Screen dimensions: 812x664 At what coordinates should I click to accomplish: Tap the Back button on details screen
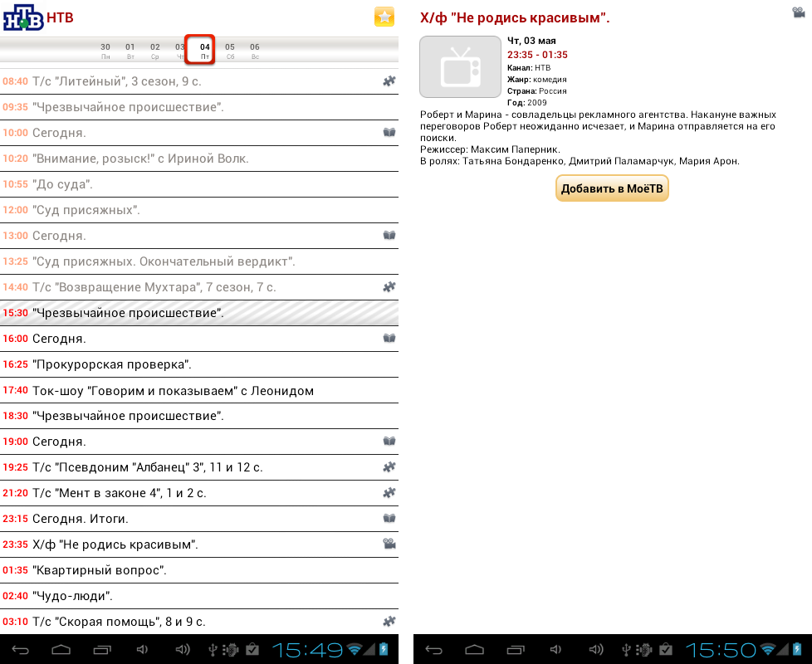(x=434, y=650)
